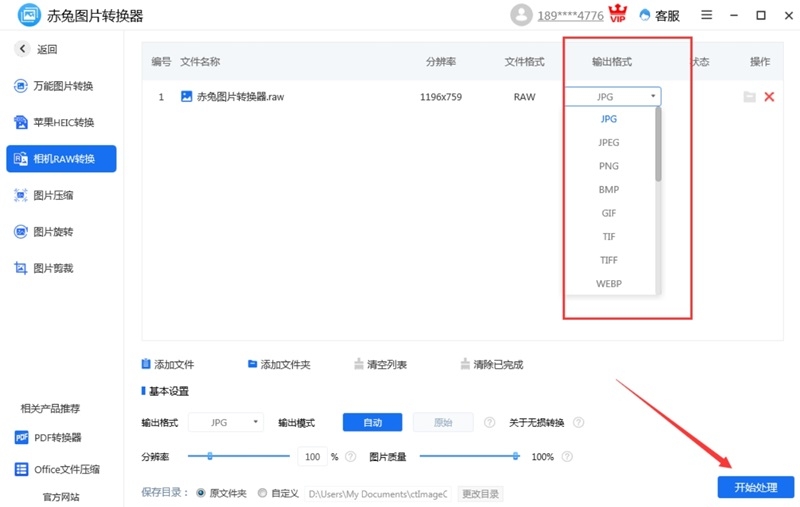Image resolution: width=800 pixels, height=507 pixels.
Task: Click the help icon after 图片质量 100%
Action: click(567, 457)
